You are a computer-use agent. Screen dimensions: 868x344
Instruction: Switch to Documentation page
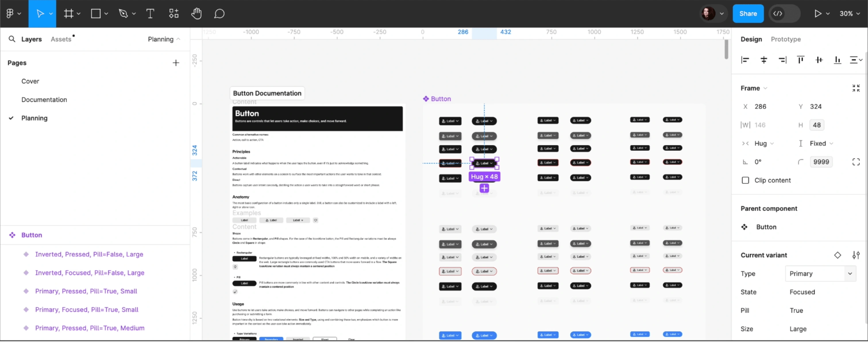(44, 99)
